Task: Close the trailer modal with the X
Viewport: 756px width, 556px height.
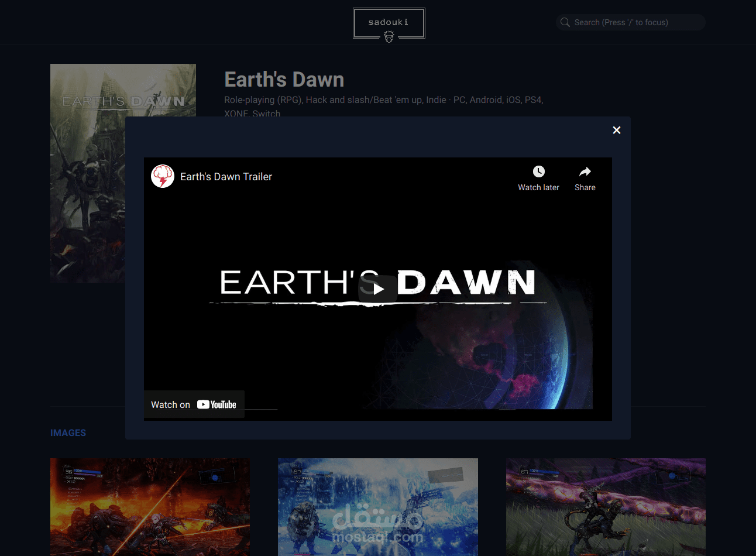Action: [x=616, y=130]
